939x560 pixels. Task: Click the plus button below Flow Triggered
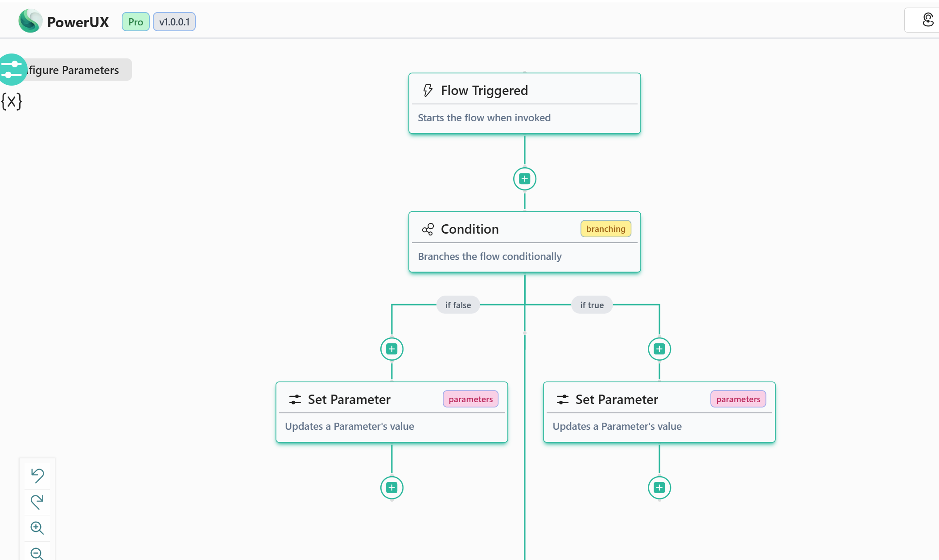point(524,178)
